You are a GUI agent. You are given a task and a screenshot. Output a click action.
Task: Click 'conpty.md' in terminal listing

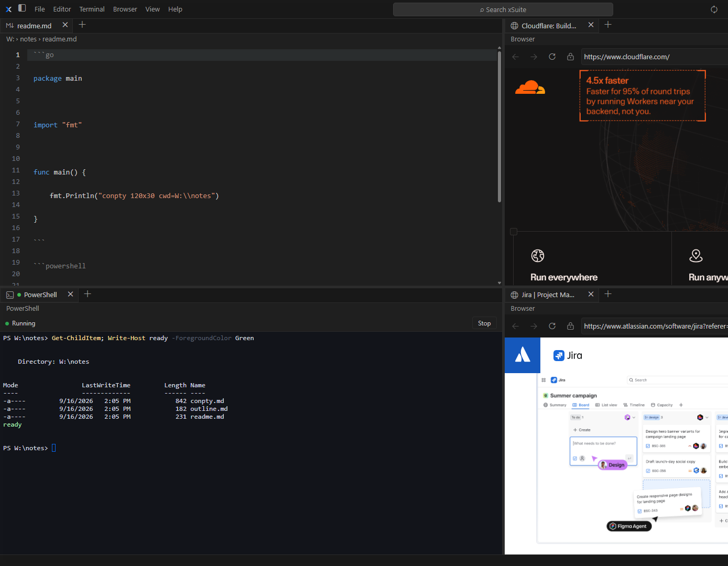click(207, 401)
